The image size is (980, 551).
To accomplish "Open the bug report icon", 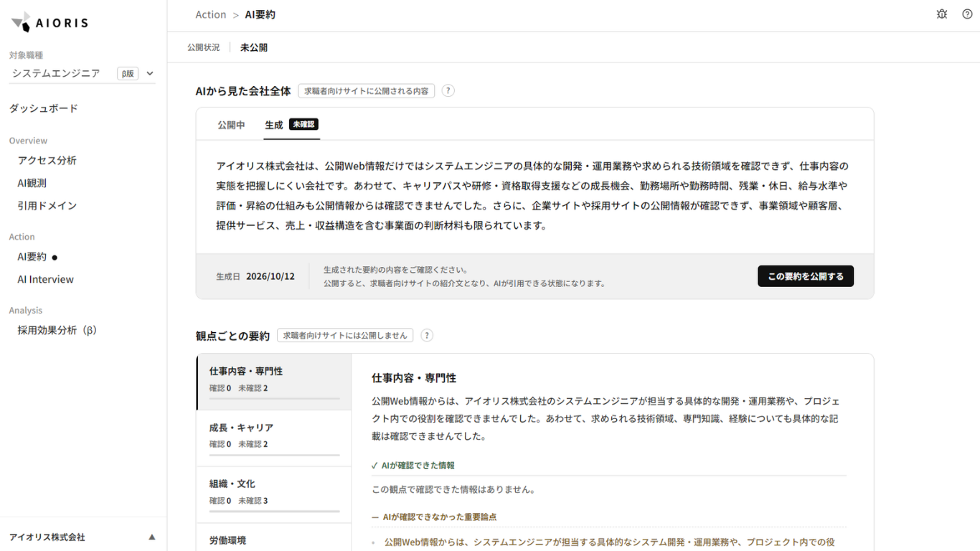I will tap(942, 14).
